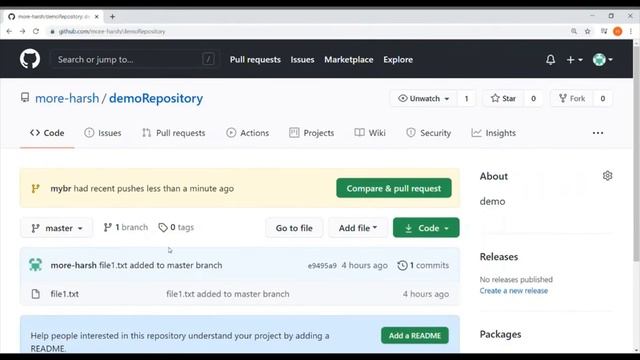The image size is (640, 360).
Task: Select the Code repository tab
Action: tap(47, 133)
